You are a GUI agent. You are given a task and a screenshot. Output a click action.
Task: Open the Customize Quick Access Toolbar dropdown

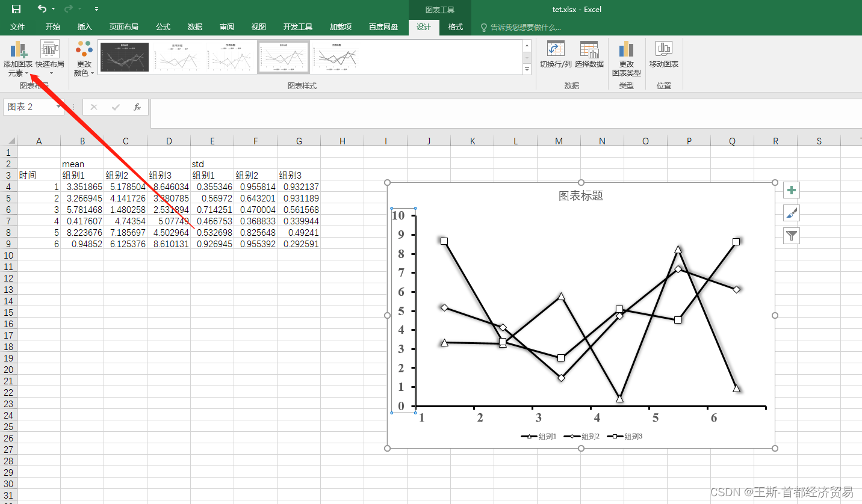click(96, 9)
